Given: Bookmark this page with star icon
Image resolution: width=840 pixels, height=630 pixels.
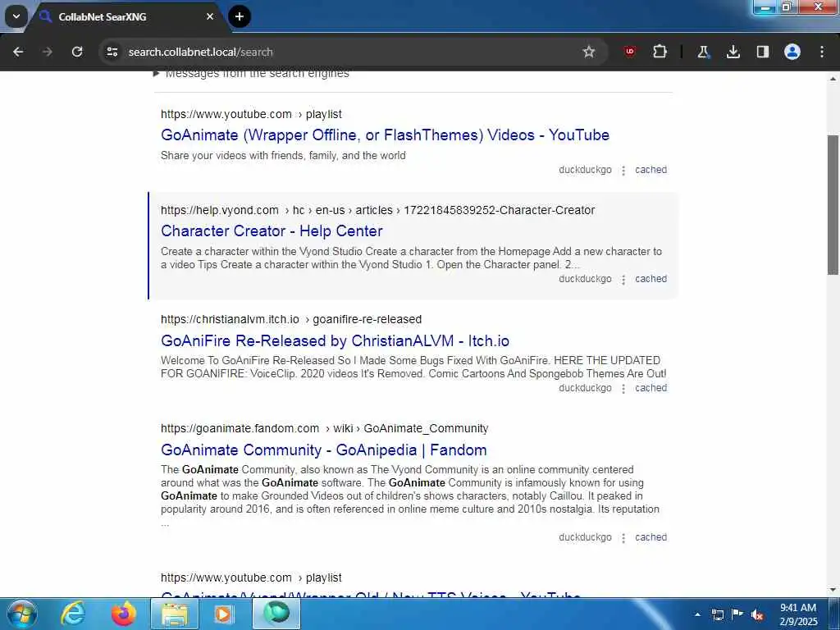Looking at the screenshot, I should [x=589, y=52].
